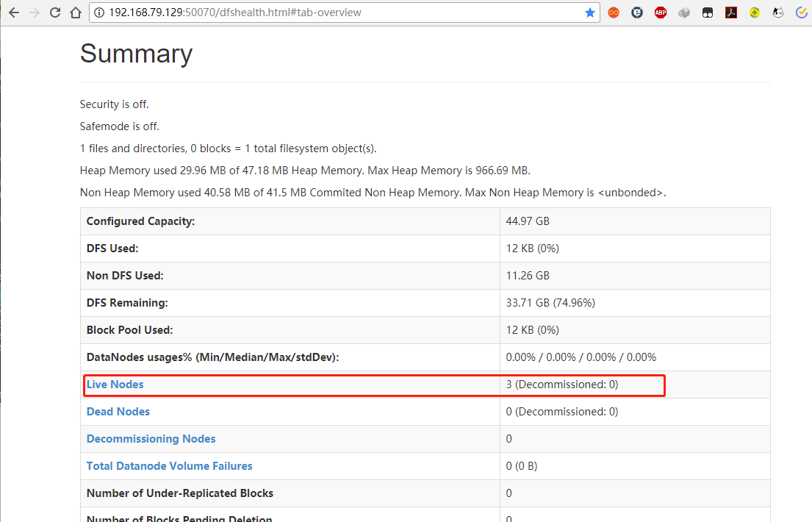Click the Adobe Acrobat extension icon
812x522 pixels.
click(731, 12)
